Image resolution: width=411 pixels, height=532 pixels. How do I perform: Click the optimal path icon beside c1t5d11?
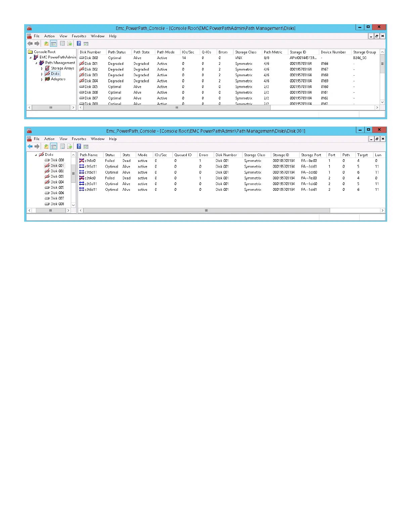[82, 166]
